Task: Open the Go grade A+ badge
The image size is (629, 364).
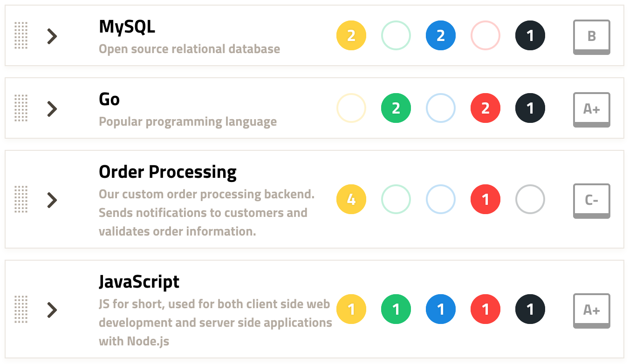Action: tap(592, 110)
